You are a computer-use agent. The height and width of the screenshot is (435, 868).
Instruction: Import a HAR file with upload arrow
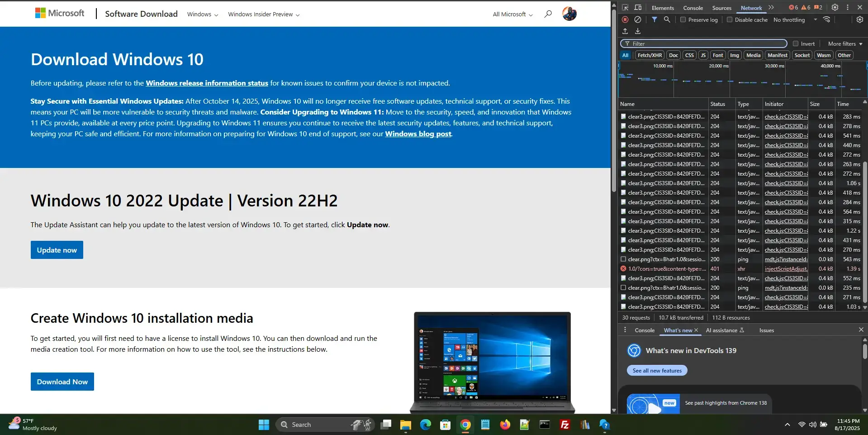pyautogui.click(x=625, y=31)
